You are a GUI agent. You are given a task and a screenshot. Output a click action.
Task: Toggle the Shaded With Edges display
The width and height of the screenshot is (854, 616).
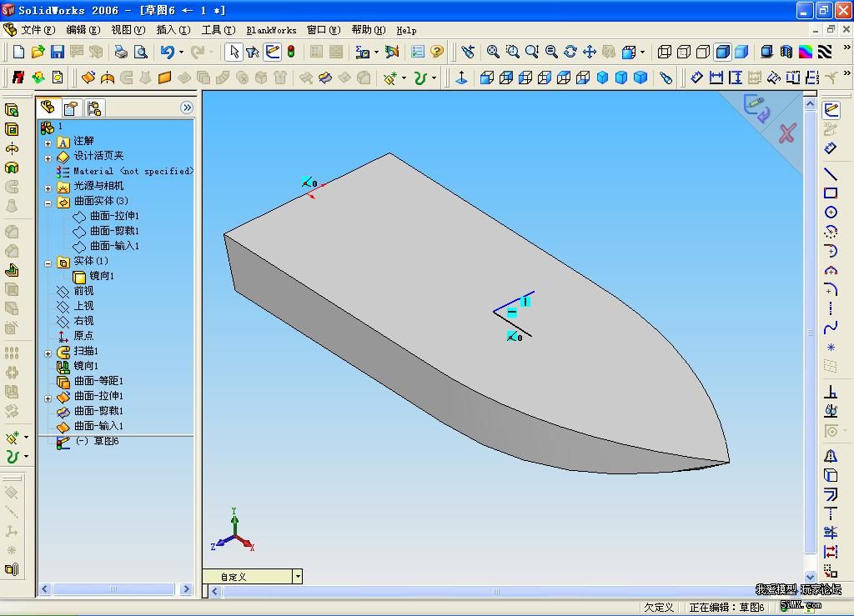coord(723,52)
